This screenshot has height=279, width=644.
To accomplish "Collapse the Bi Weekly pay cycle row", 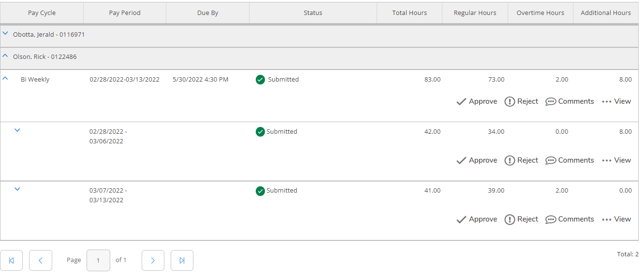I will click(5, 78).
